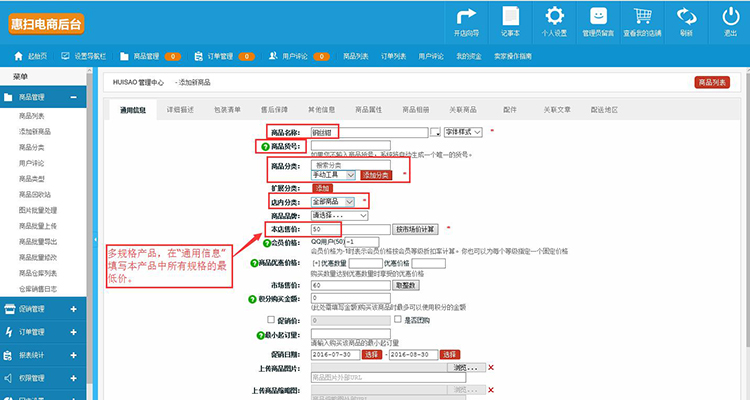
Task: Click green help icon beside 商品货号
Action: [x=265, y=147]
